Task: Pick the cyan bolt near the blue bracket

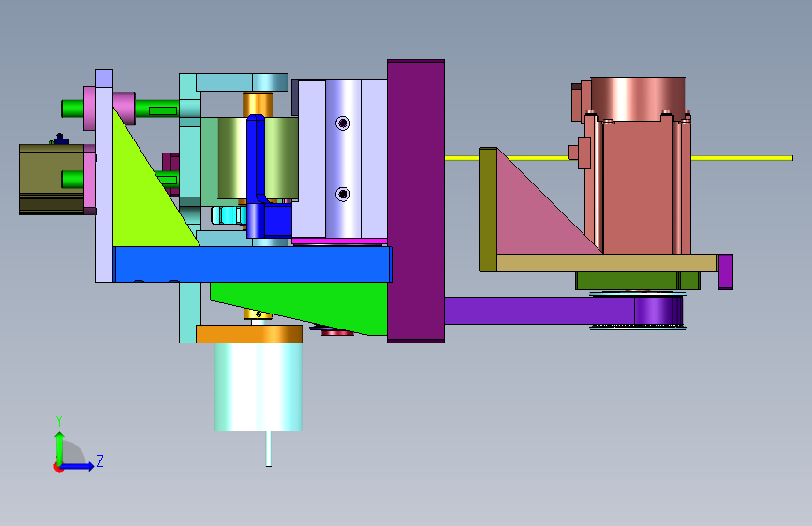Action: [228, 215]
